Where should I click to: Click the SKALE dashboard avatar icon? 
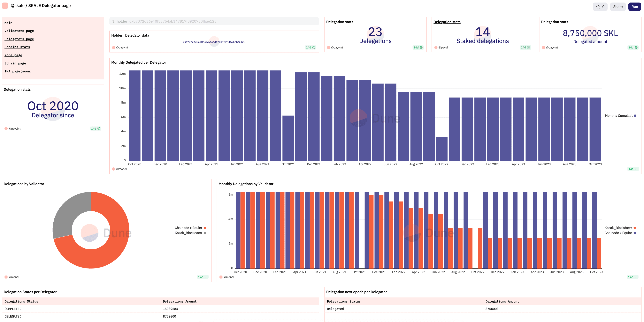click(5, 5)
